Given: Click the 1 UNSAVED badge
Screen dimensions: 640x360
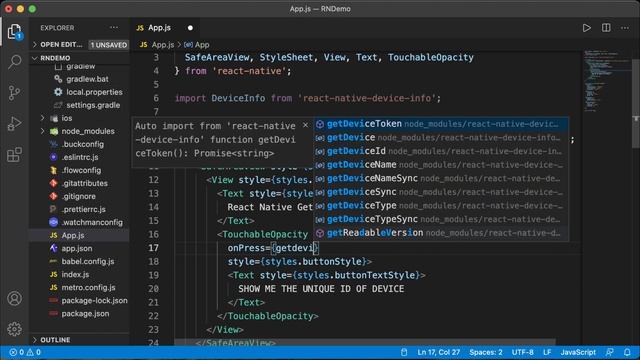Looking at the screenshot, I should click(x=109, y=45).
